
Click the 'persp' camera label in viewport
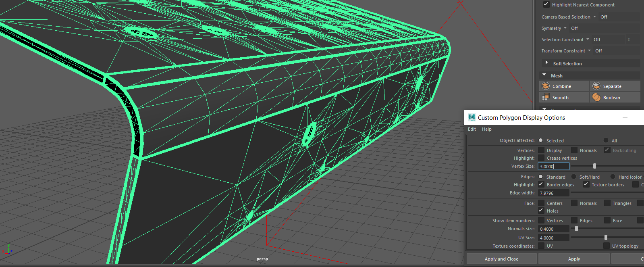[x=262, y=259]
